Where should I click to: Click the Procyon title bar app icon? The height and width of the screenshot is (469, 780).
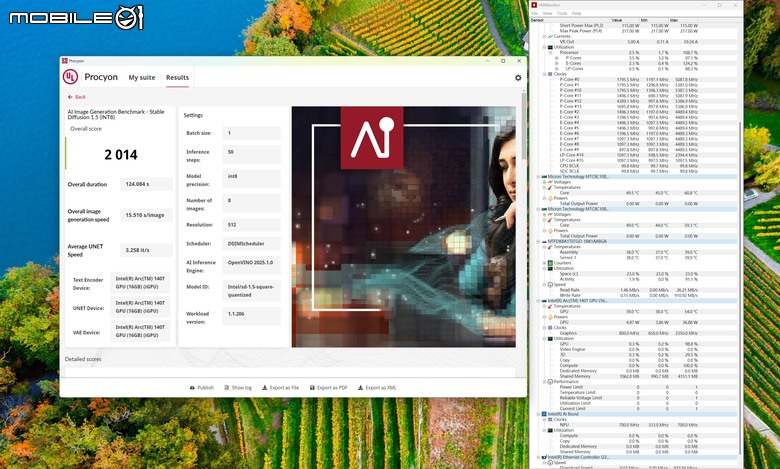[65, 61]
